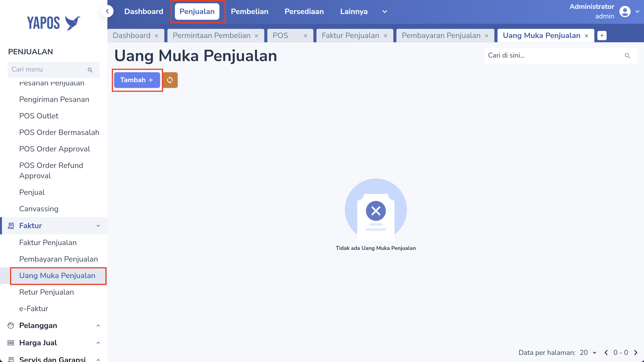The height and width of the screenshot is (362, 644).
Task: Expand the Pelanggan section chevron
Action: tap(98, 326)
